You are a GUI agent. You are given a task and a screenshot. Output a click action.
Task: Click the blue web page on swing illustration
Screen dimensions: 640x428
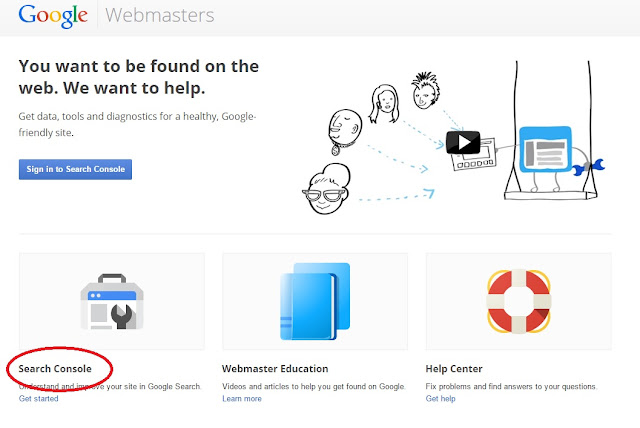pos(545,149)
